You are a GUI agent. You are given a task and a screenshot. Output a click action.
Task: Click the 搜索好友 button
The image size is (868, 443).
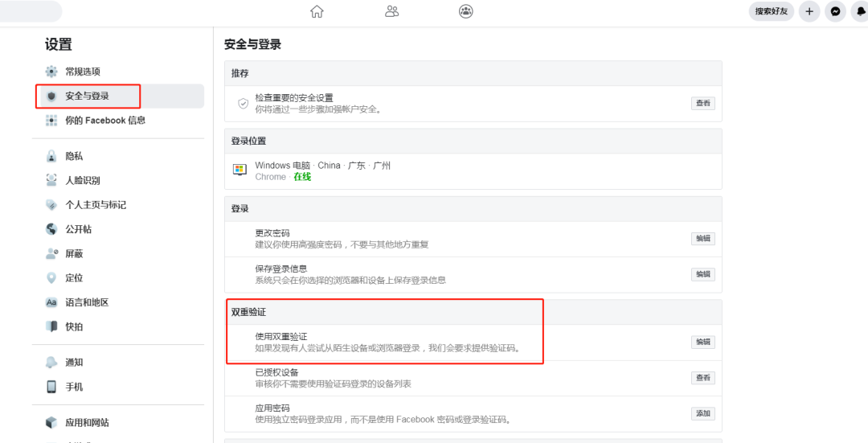[771, 11]
